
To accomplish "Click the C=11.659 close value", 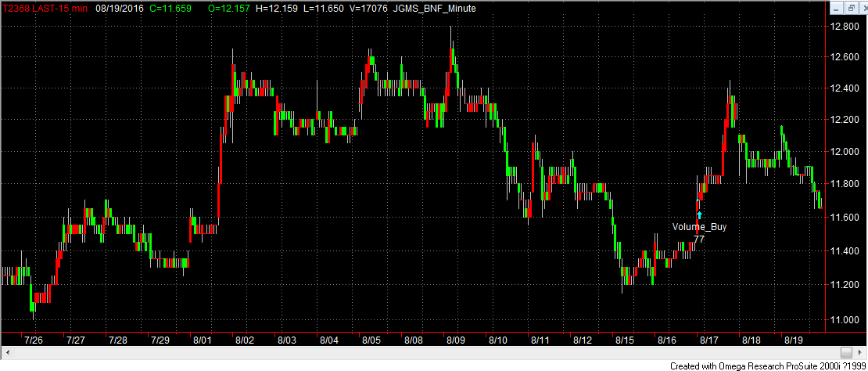I will 169,9.
